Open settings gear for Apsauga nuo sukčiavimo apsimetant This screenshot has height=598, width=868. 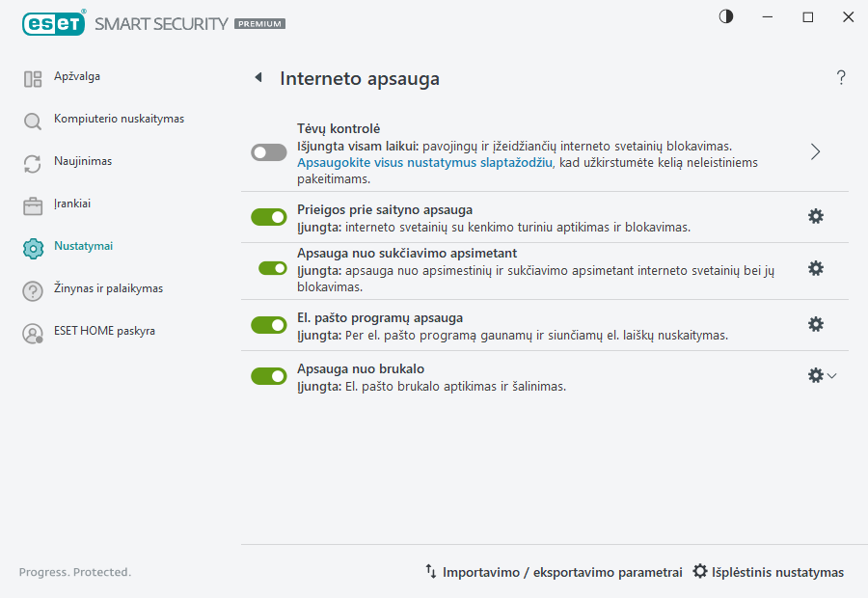816,268
